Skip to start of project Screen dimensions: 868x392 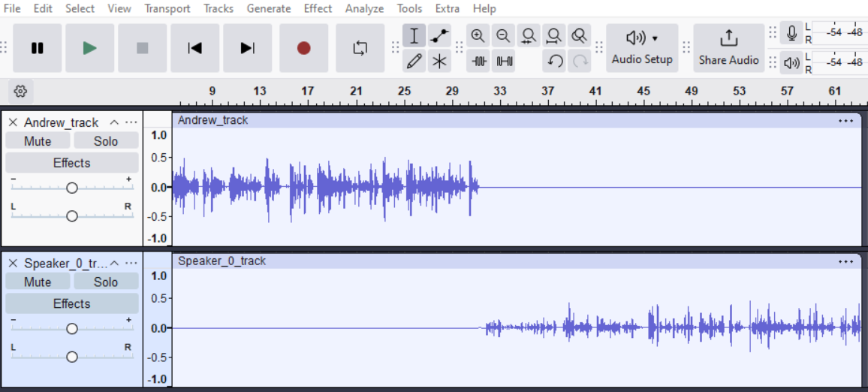click(194, 48)
